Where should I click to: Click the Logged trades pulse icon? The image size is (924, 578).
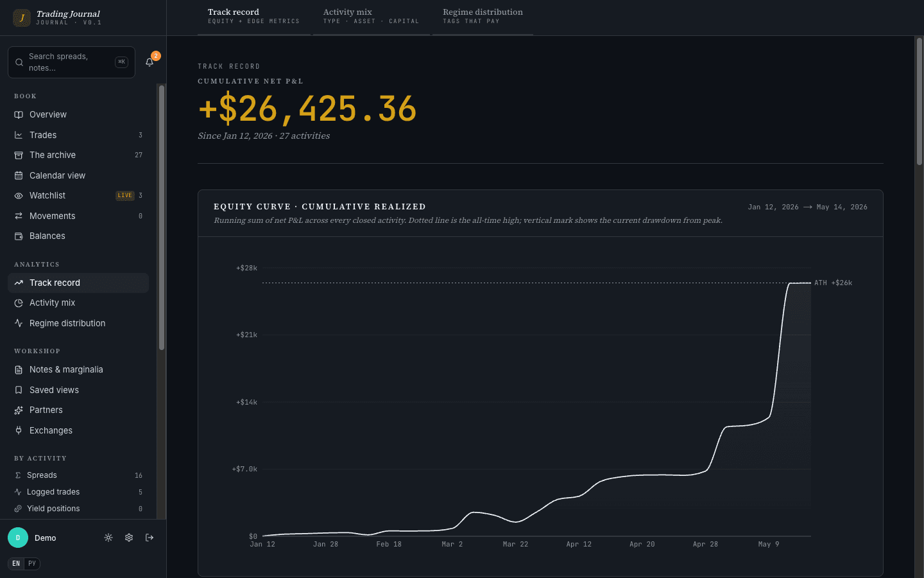coord(18,492)
